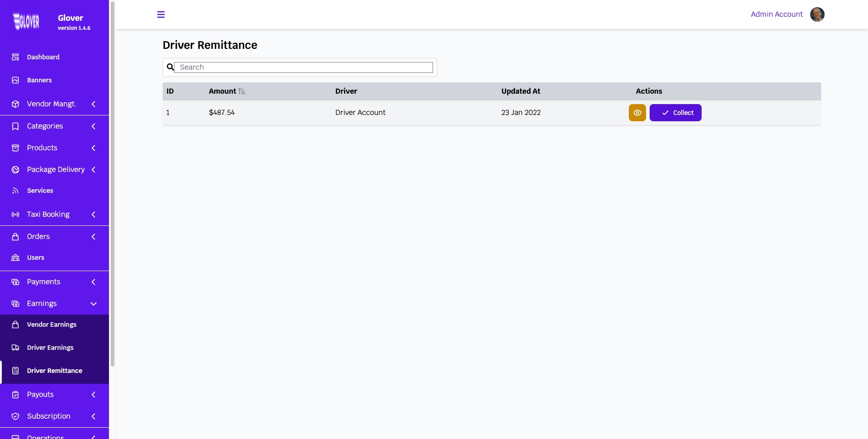The width and height of the screenshot is (868, 439).
Task: Click the Services feed icon
Action: pyautogui.click(x=15, y=191)
